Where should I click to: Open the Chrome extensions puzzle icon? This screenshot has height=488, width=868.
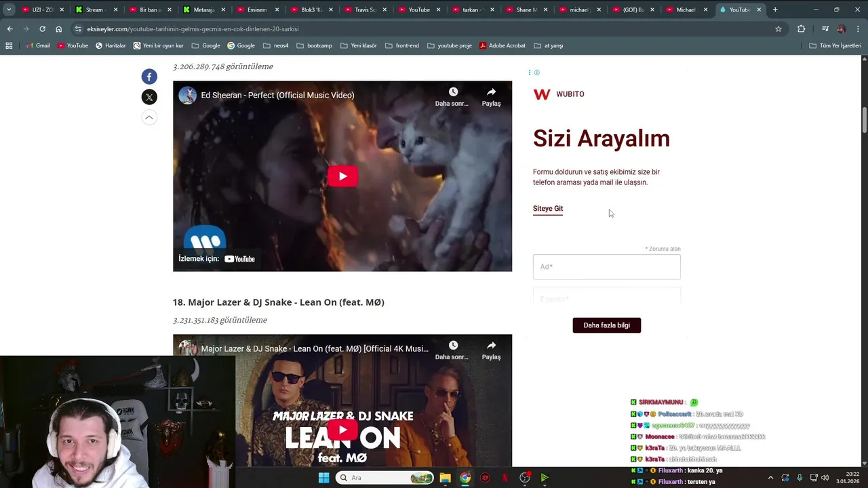801,29
